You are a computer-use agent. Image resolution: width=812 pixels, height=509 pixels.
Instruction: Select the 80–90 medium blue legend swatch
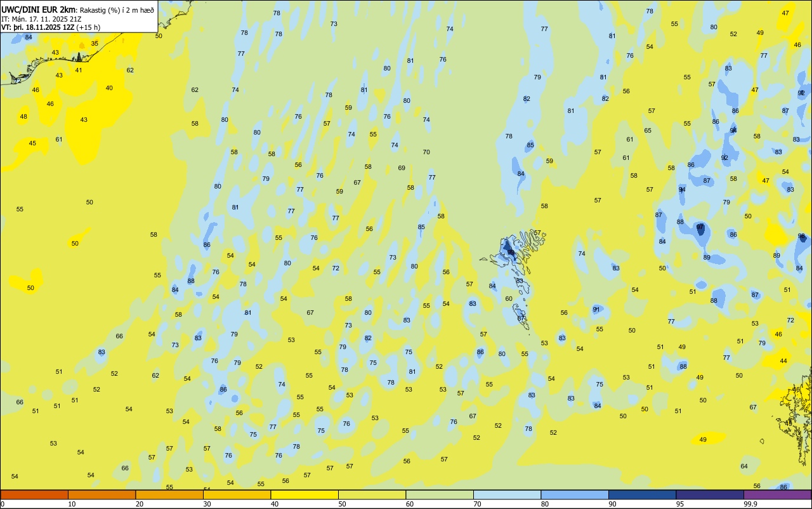[x=575, y=494]
